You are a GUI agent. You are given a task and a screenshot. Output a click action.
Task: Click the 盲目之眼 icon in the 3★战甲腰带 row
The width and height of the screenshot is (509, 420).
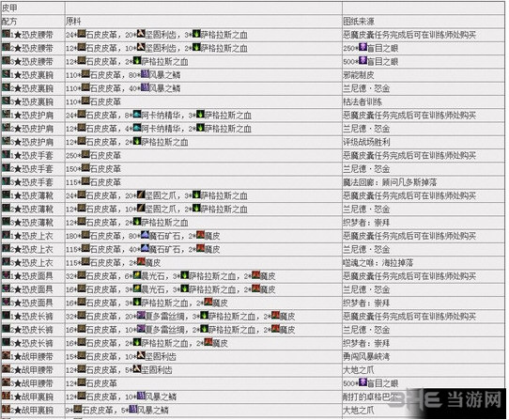click(362, 382)
